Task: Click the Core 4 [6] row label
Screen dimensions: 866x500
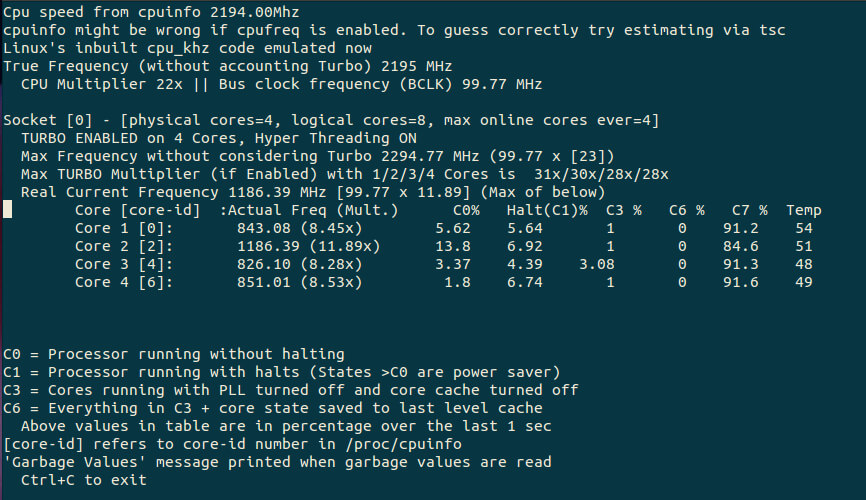Action: [x=123, y=282]
